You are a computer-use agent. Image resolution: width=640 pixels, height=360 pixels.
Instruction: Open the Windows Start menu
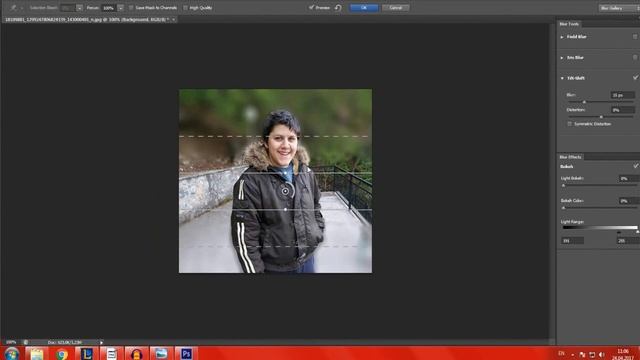coord(11,353)
